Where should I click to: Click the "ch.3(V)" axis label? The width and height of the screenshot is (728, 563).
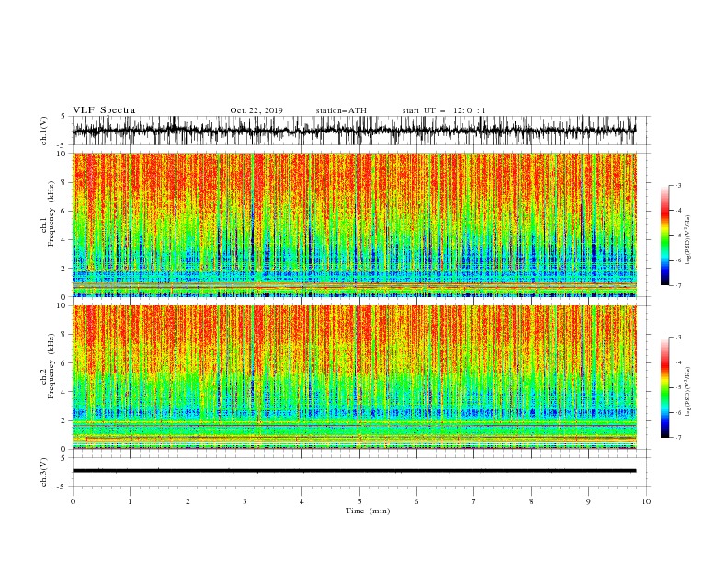click(x=44, y=472)
